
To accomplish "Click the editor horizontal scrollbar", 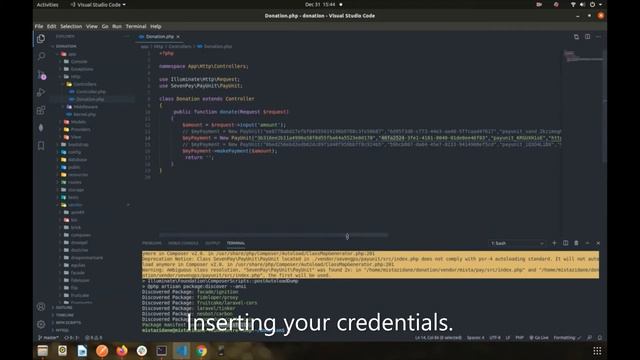I will coord(273,235).
